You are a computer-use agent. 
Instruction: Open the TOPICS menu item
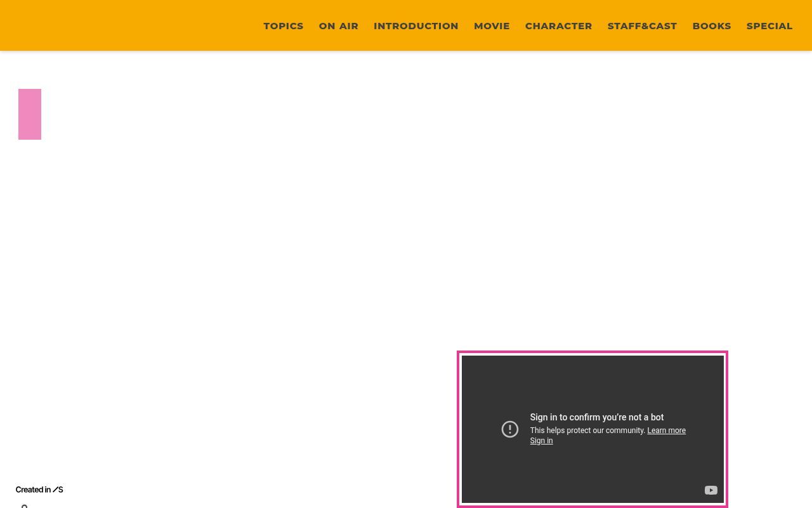(x=283, y=26)
